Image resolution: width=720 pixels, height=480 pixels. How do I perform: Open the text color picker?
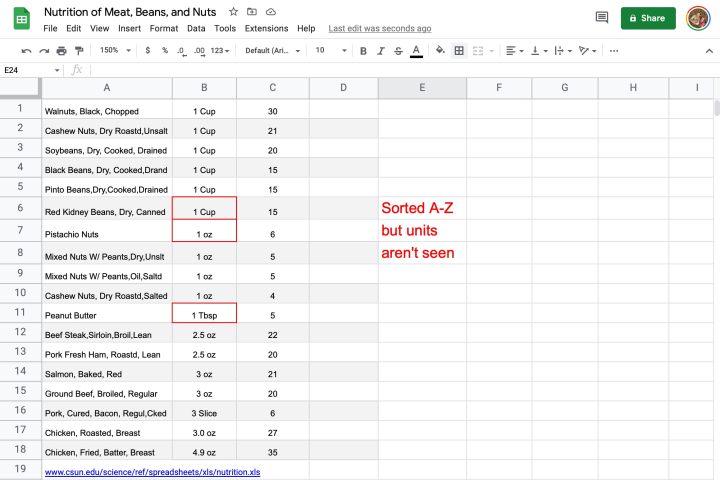416,51
